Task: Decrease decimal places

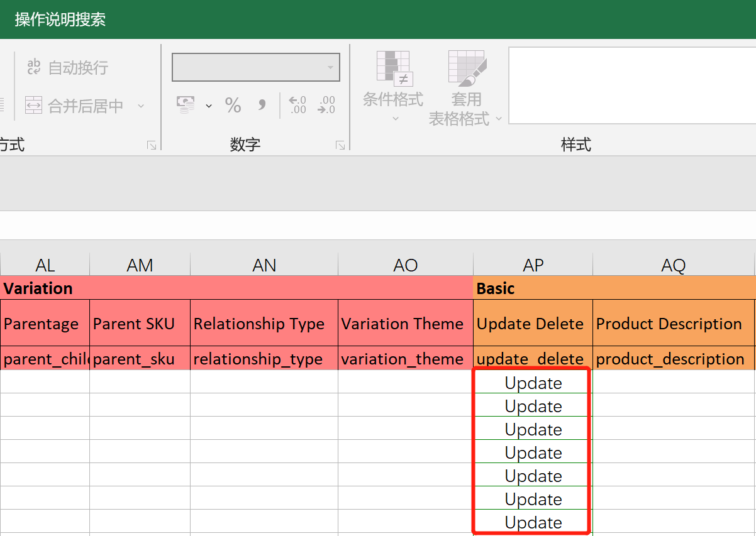Action: tap(326, 105)
